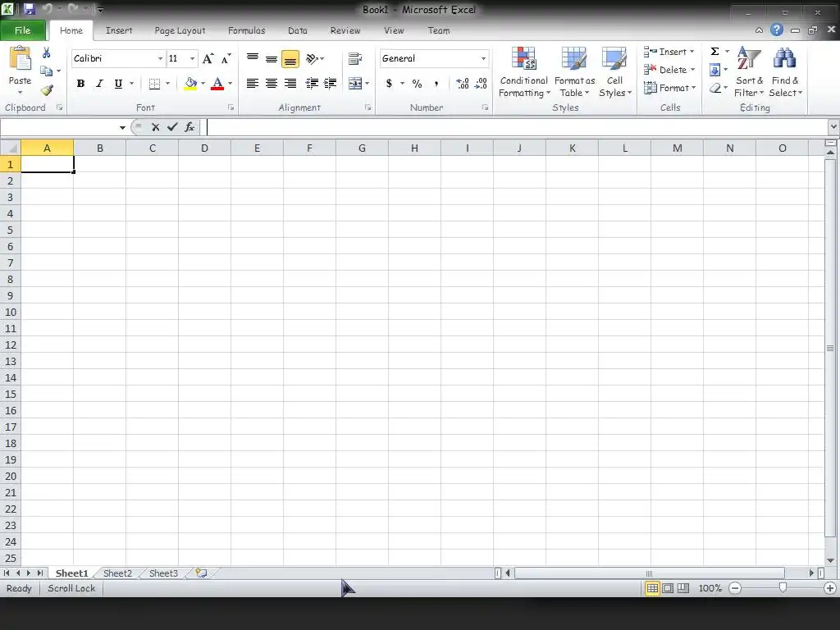The height and width of the screenshot is (630, 840).
Task: Switch to Review tab
Action: click(x=345, y=30)
